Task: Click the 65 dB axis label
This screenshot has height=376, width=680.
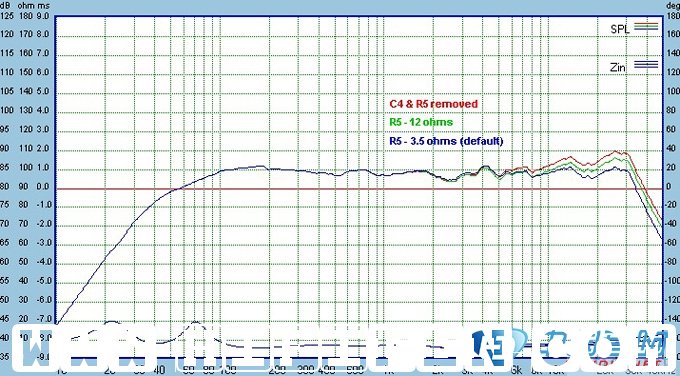Action: pyautogui.click(x=4, y=243)
